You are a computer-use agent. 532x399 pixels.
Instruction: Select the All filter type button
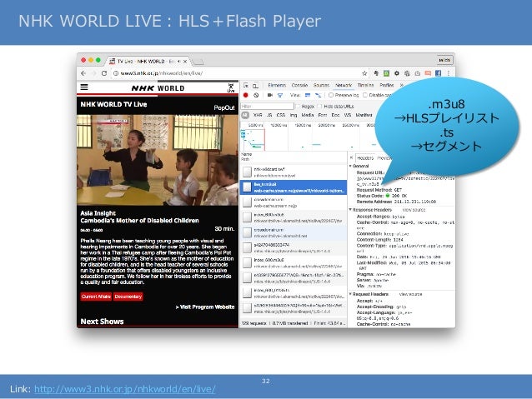click(245, 115)
